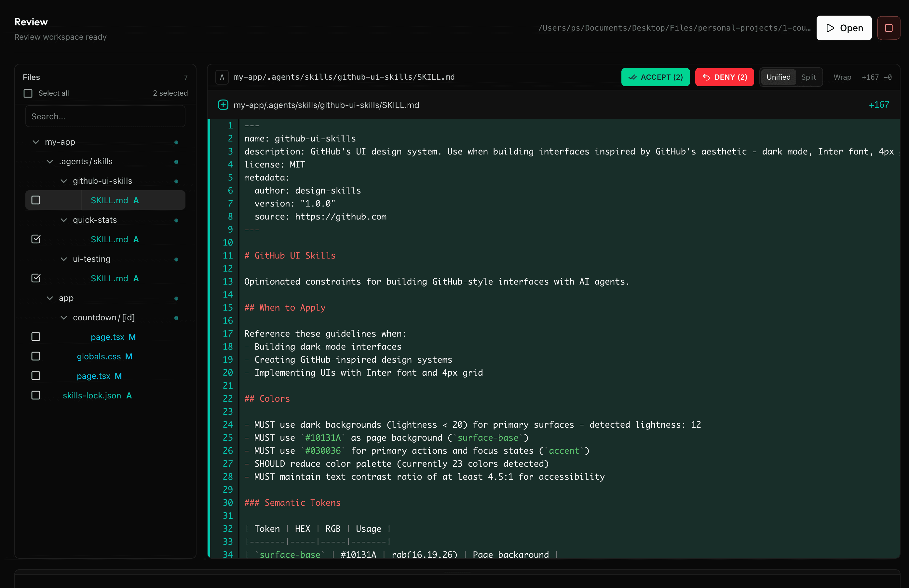Click change dot on github-ui-skills row
This screenshot has height=588, width=909.
(x=176, y=181)
